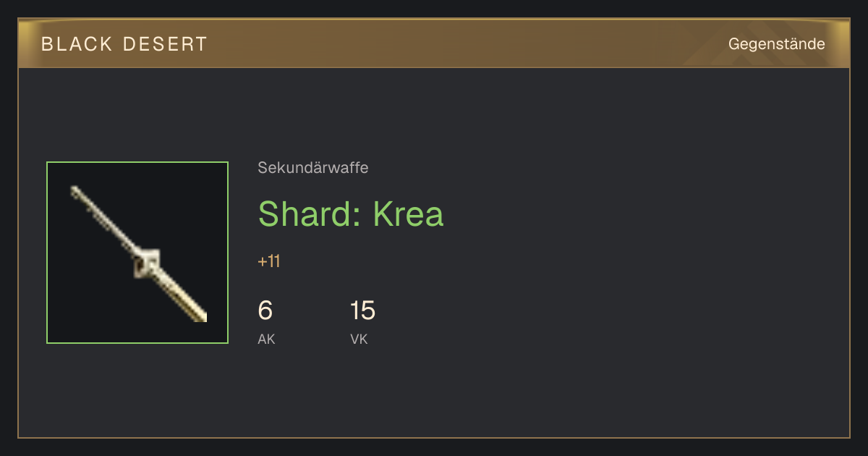Image resolution: width=868 pixels, height=456 pixels.
Task: Select the +11 enhancement level text
Action: tap(269, 261)
